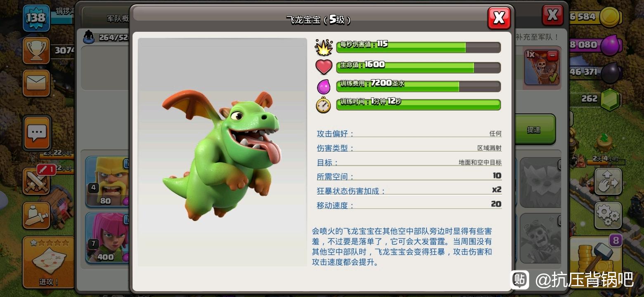The height and width of the screenshot is (297, 644).
Task: Tap the pink elixir training cost icon
Action: click(324, 86)
